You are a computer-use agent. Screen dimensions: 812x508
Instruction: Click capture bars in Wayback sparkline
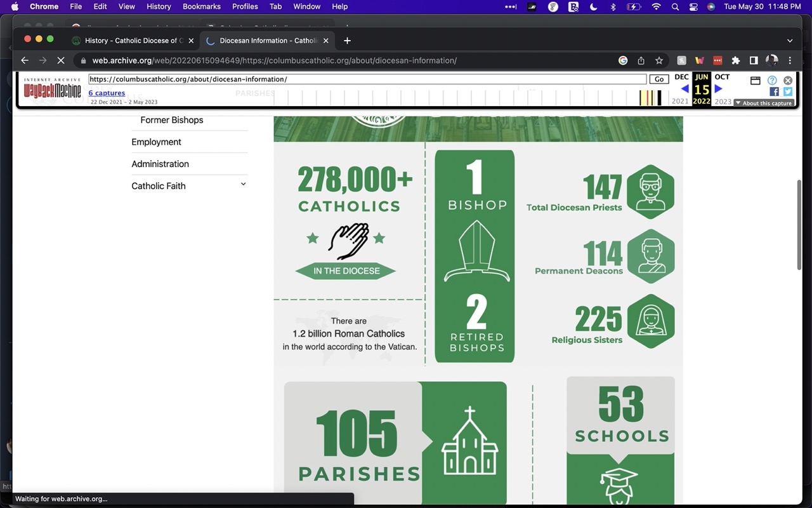point(650,98)
